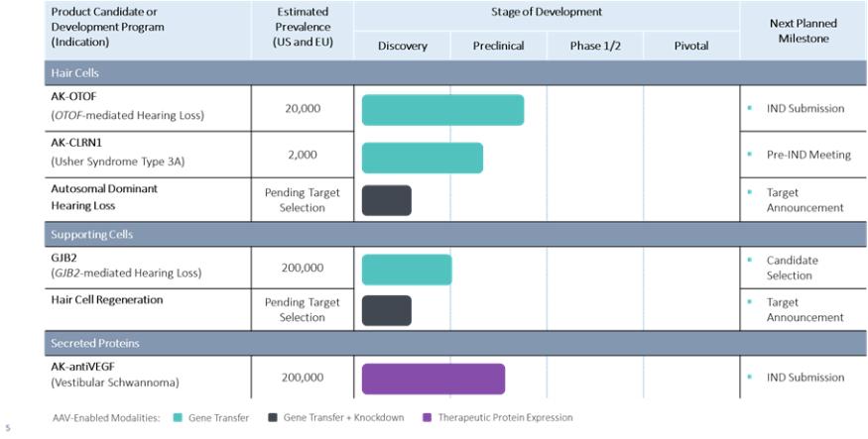
Task: Click the dark Hair Cell Regeneration bar
Action: 386,310
